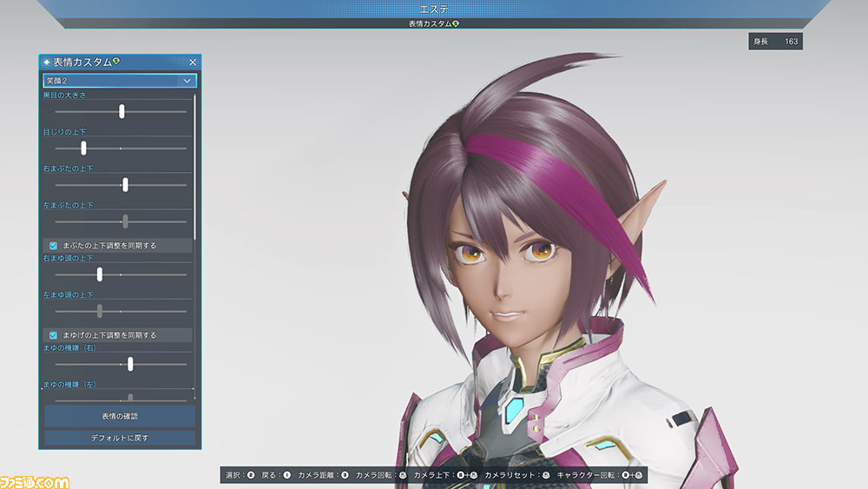This screenshot has width=868, height=489.
Task: Click the 右まぶたの上下 label
Action: tap(68, 169)
